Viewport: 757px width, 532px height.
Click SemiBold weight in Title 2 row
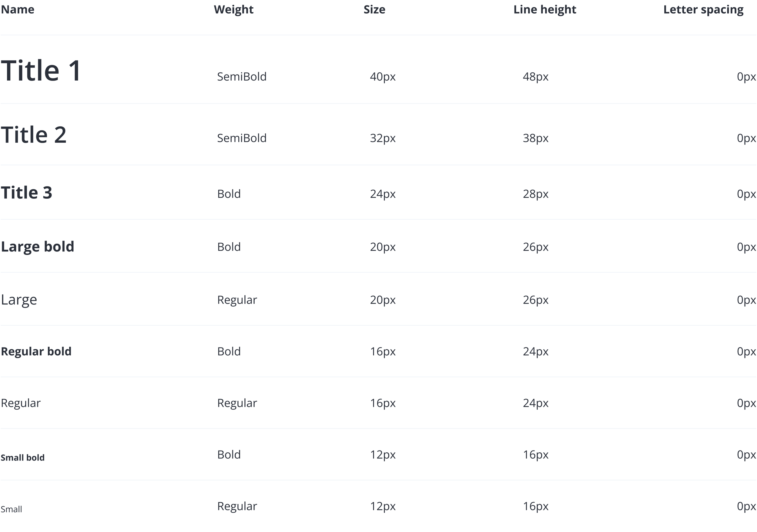[x=242, y=138]
